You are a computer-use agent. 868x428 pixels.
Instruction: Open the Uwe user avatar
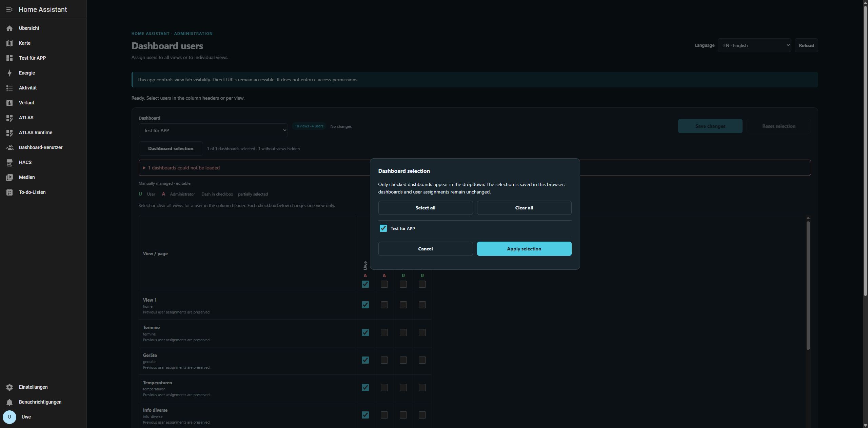click(9, 417)
